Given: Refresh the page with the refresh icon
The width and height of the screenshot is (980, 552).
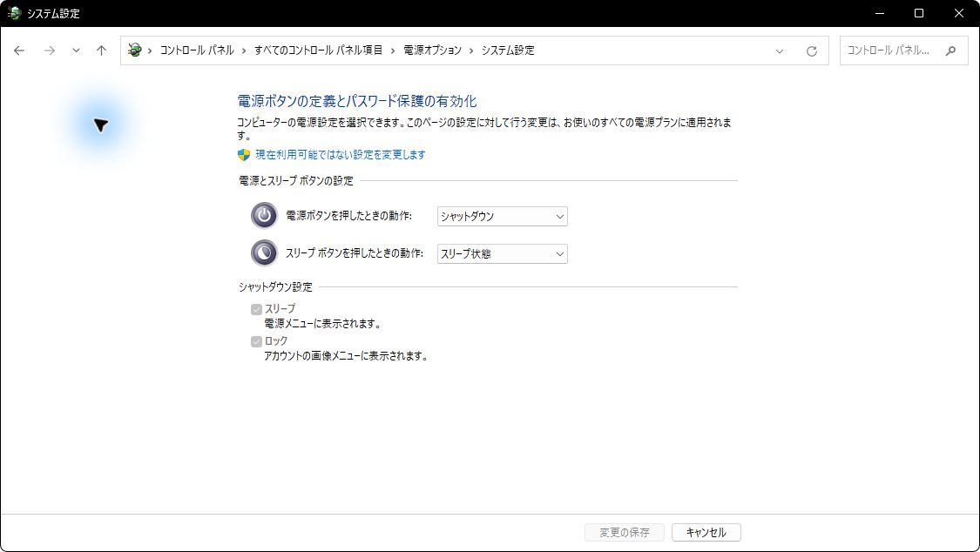Looking at the screenshot, I should tap(811, 51).
